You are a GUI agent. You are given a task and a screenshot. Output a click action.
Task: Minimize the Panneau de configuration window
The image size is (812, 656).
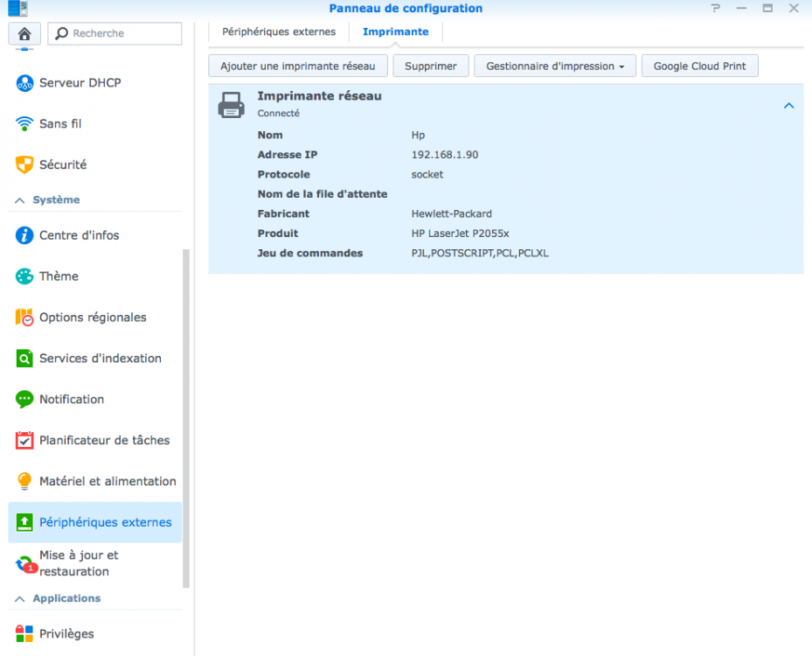coord(741,8)
